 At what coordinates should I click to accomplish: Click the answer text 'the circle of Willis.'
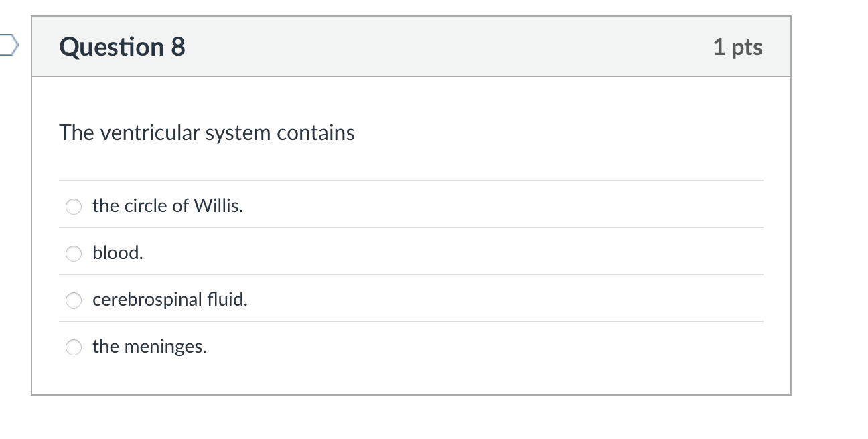tap(167, 206)
